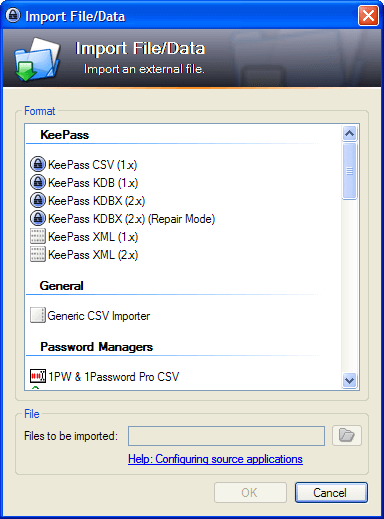Click the scroll down arrow of format list

pos(349,380)
